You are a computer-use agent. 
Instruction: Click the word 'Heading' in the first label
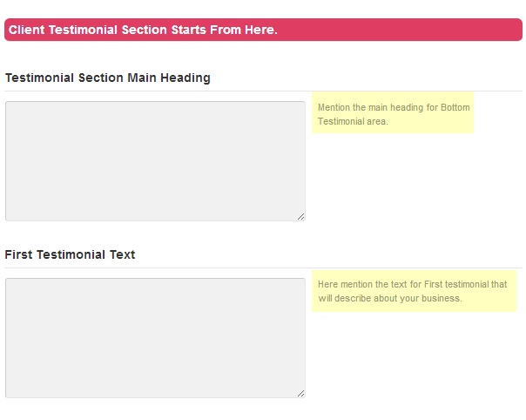coord(185,78)
